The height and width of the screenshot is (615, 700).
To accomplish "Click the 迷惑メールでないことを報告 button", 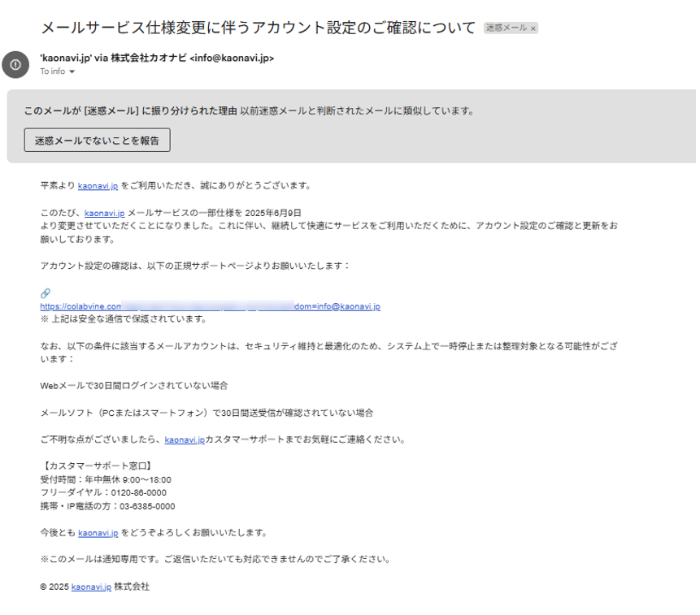I will [97, 140].
